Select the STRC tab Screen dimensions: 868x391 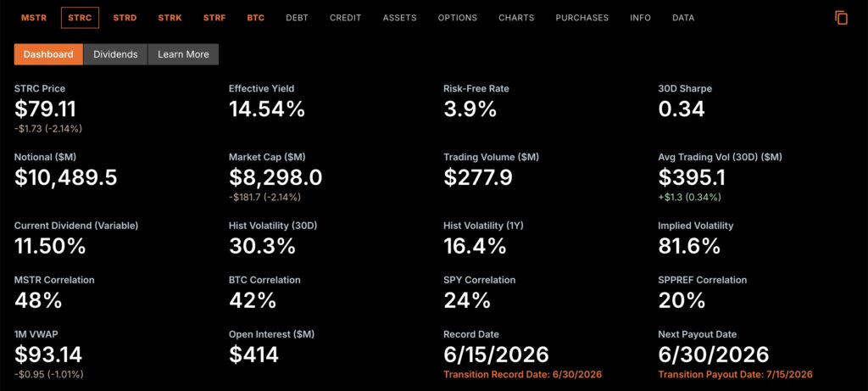coord(81,18)
